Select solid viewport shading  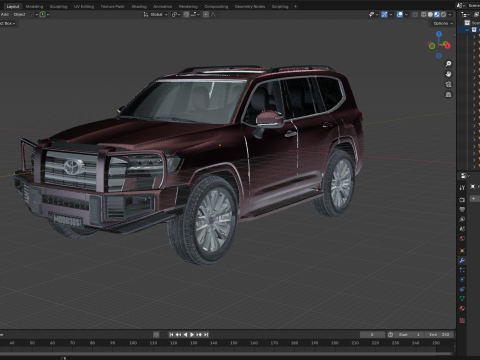tap(430, 14)
